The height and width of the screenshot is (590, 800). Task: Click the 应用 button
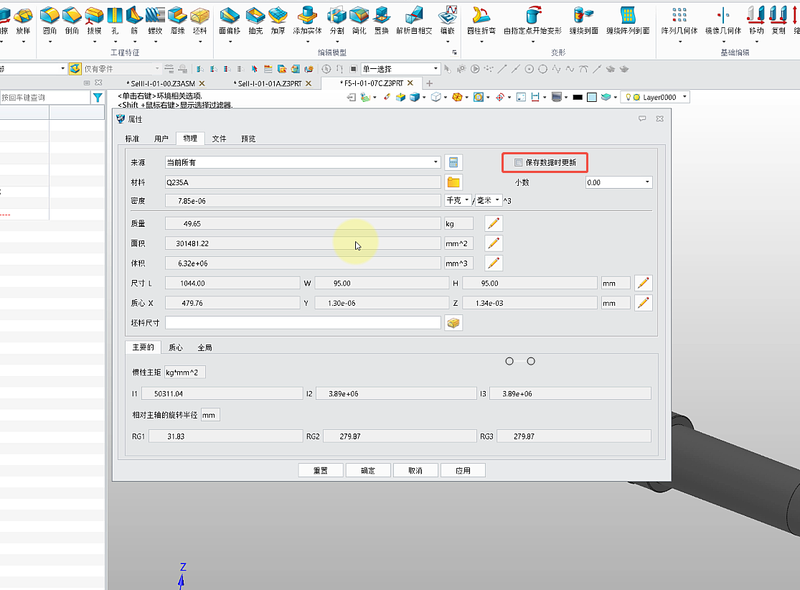point(462,470)
